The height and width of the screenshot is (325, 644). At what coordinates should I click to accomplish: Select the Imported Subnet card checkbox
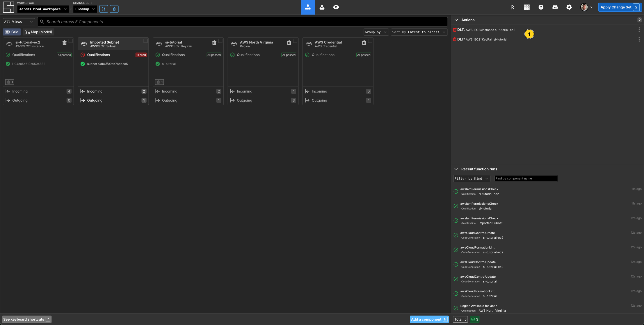coord(146,41)
